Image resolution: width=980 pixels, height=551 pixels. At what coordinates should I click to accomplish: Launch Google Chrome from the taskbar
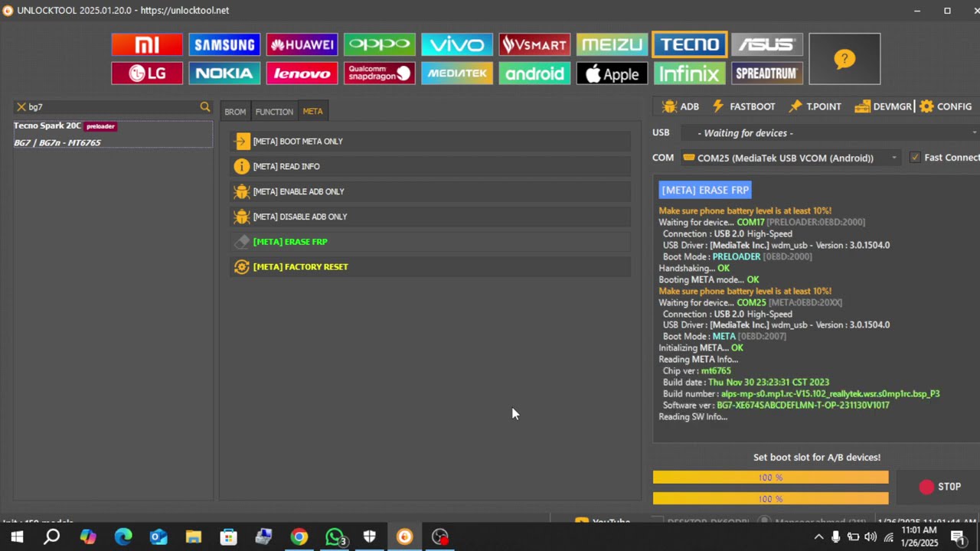point(299,537)
